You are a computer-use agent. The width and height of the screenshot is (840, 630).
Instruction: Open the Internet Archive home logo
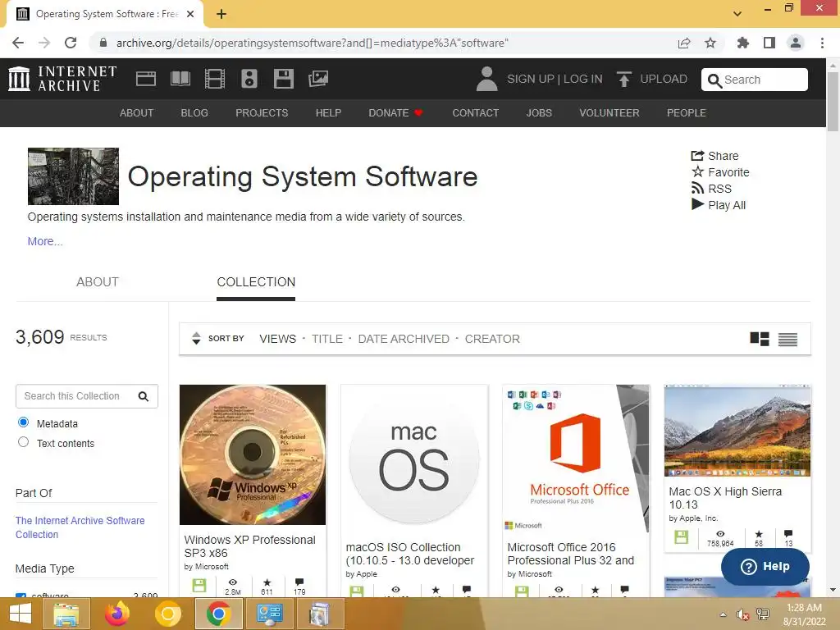pos(62,79)
